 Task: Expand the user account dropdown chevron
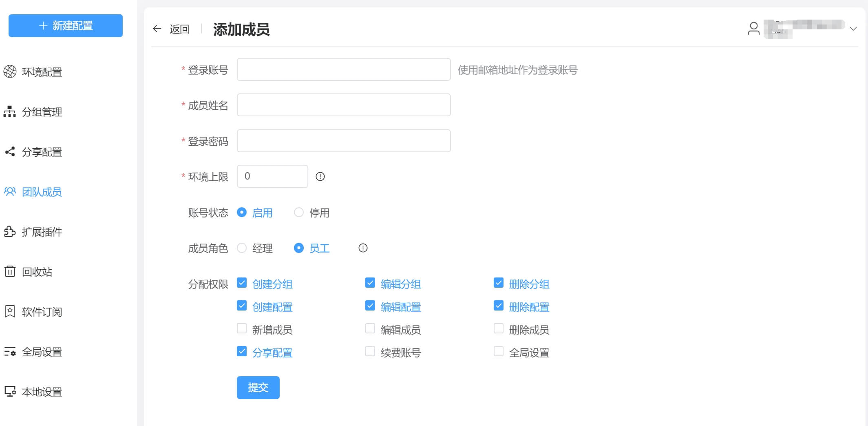(x=853, y=29)
